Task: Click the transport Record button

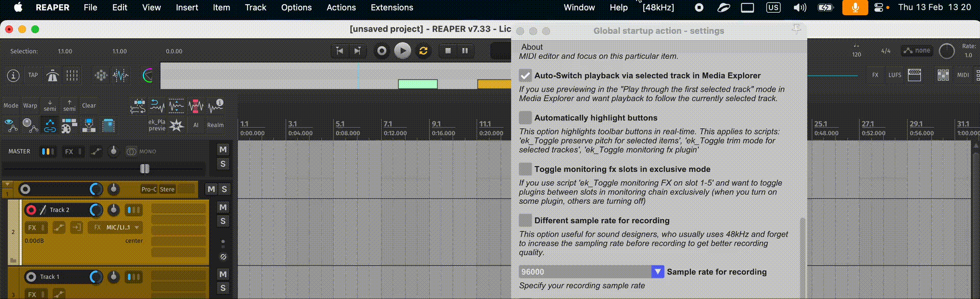Action: 382,51
